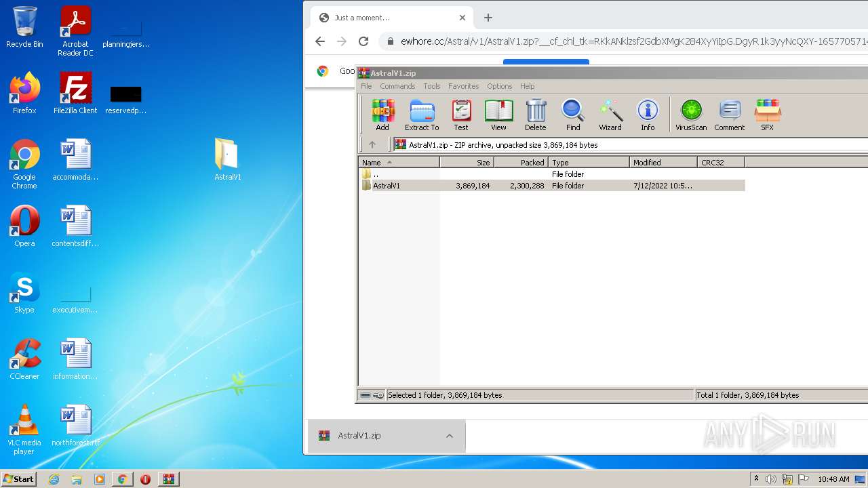
Task: Show archive Info
Action: 648,115
